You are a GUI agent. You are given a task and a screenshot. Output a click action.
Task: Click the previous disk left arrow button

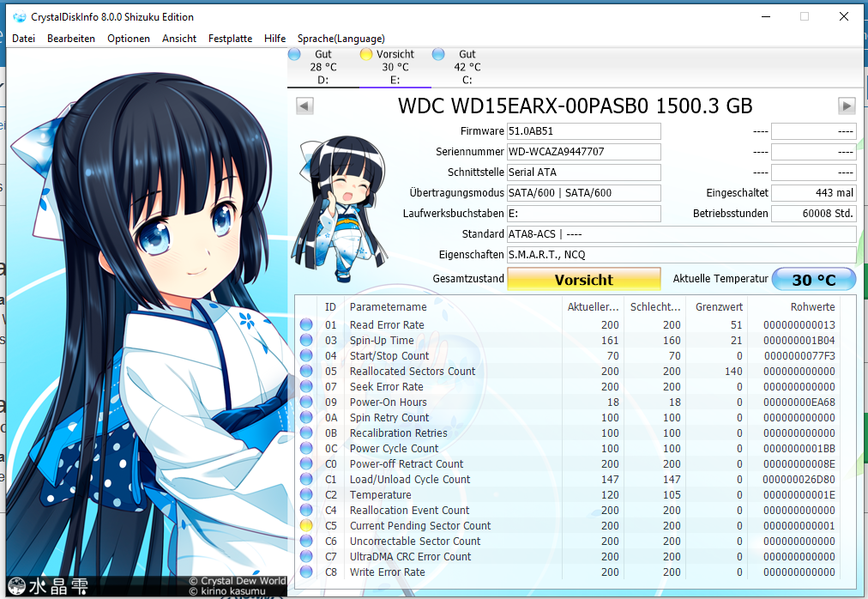click(304, 106)
